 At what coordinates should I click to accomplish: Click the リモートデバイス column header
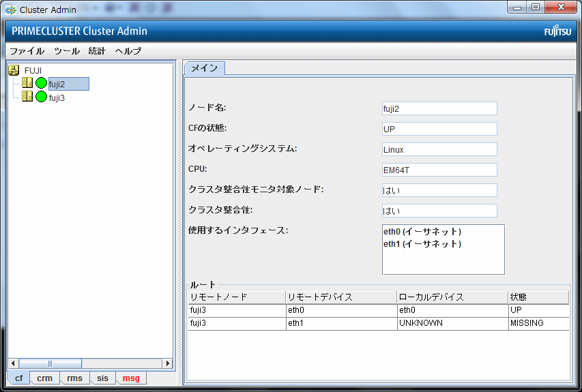[x=341, y=297]
